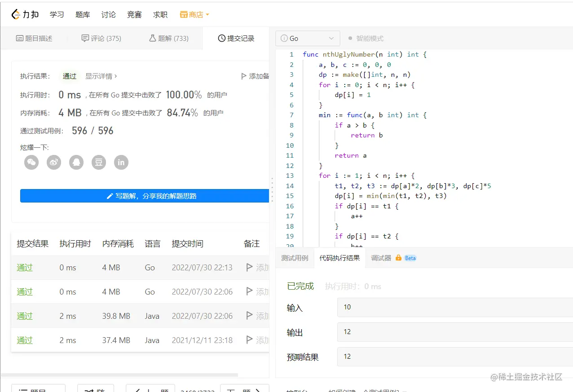
Task: Open the Go language dropdown
Action: point(308,39)
